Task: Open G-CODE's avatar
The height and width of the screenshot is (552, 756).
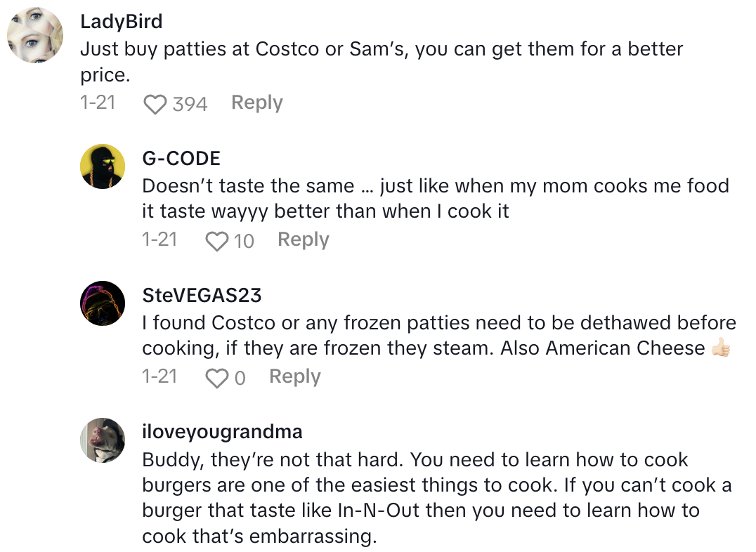Action: (x=103, y=166)
